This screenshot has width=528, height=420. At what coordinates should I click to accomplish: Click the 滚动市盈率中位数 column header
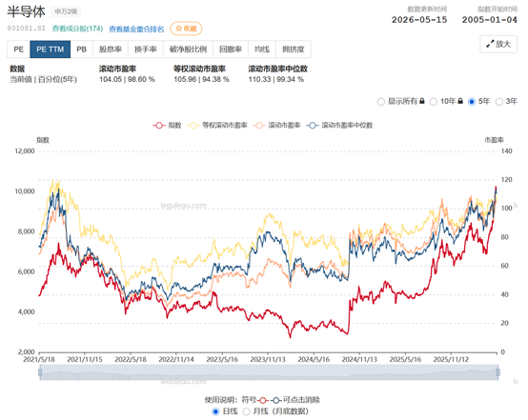coord(277,69)
